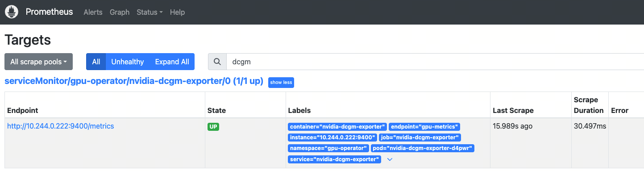
Task: Click the Labels column header
Action: point(299,110)
